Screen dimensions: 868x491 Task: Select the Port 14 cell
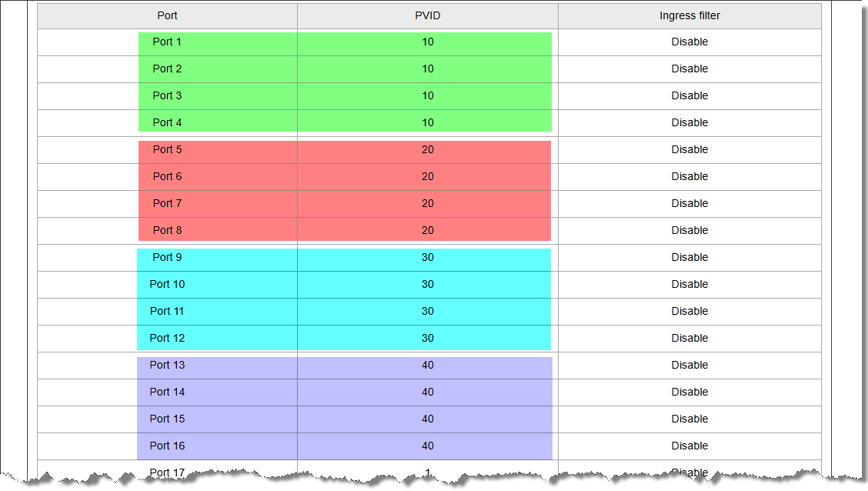click(167, 392)
